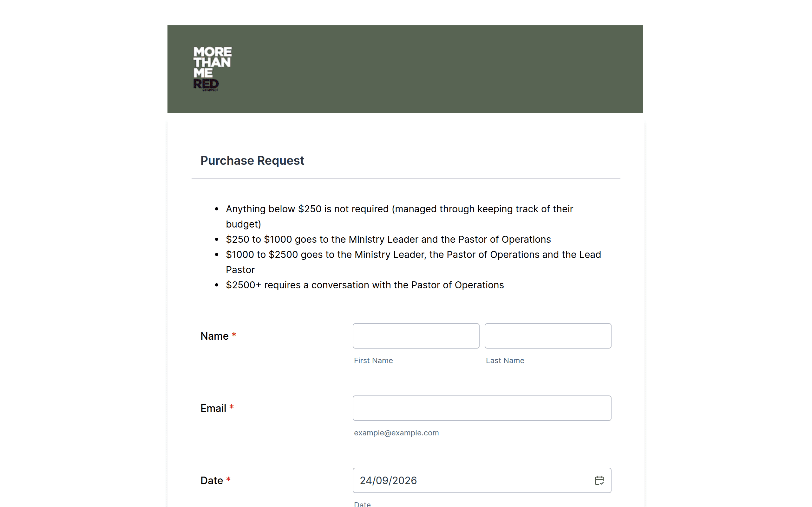The height and width of the screenshot is (507, 812).
Task: Open the calendar date picker icon
Action: click(599, 480)
